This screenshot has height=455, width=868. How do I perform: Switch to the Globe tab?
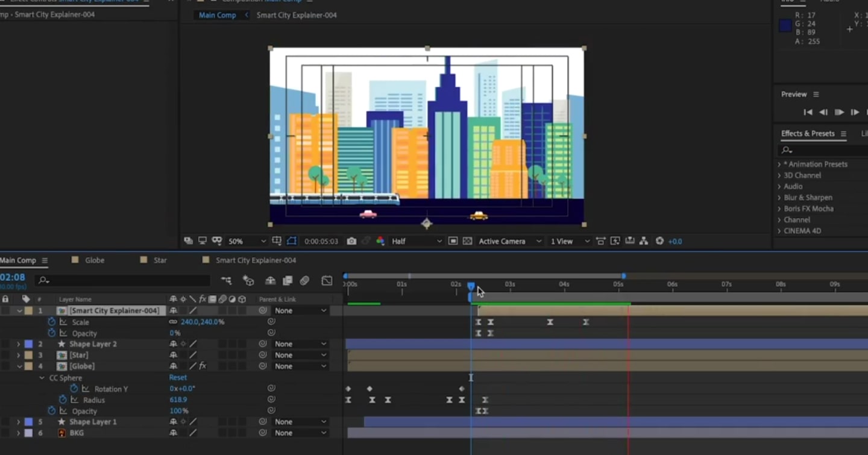click(x=93, y=260)
